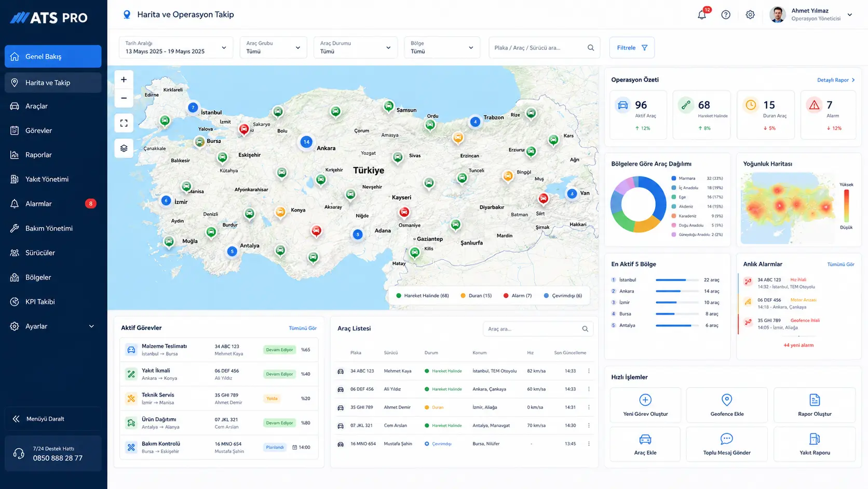868x489 pixels.
Task: Click the donut chart in Bölgelere Göre Araç Dağılımı
Action: 638,204
